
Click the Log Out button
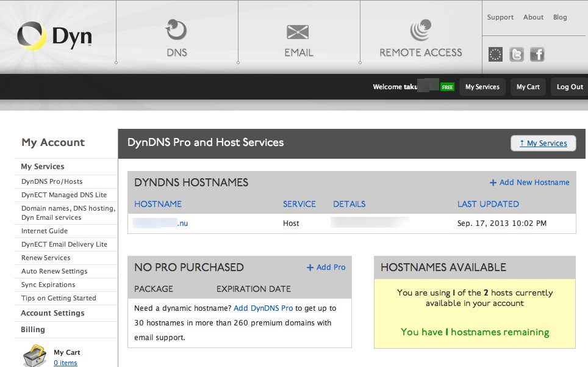point(570,87)
